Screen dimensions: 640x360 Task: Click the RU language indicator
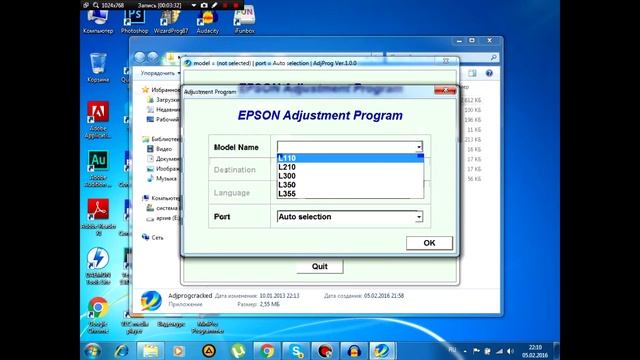[452, 350]
